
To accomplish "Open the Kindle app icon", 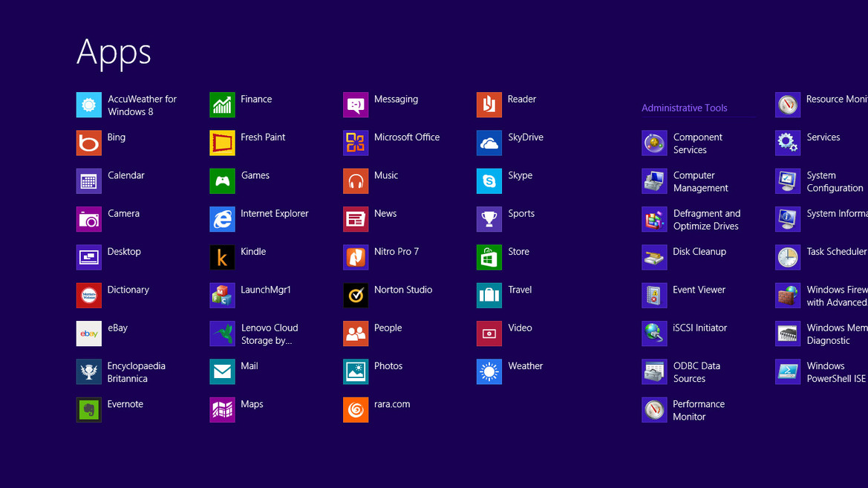I will coord(222,258).
